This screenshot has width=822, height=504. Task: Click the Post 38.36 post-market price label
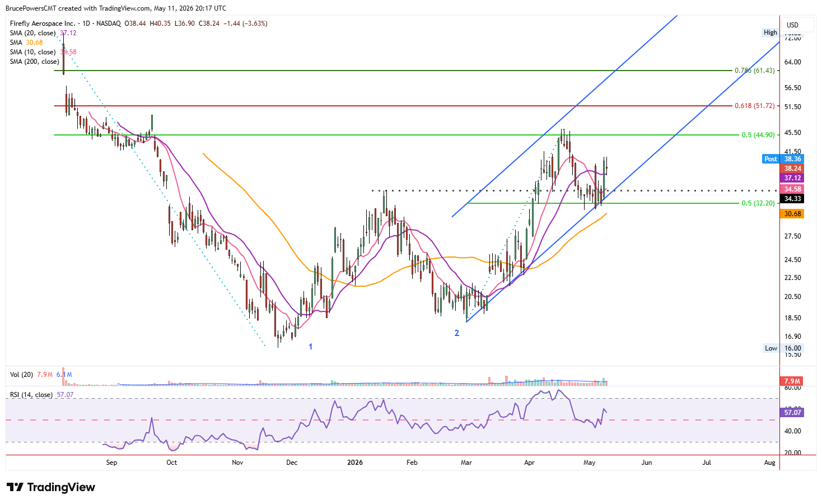tap(783, 159)
